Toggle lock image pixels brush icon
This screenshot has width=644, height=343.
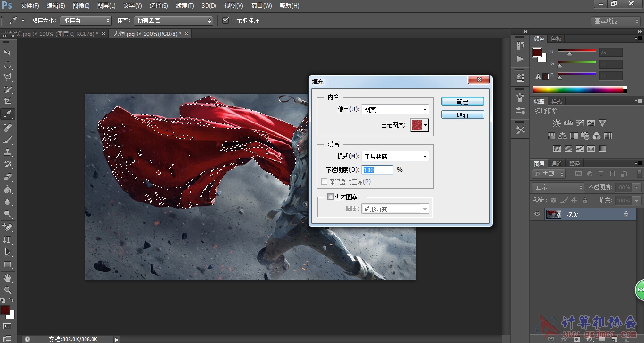coord(564,201)
